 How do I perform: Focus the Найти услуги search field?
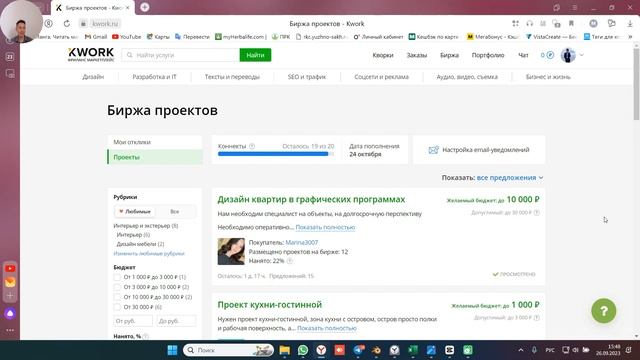click(180, 55)
